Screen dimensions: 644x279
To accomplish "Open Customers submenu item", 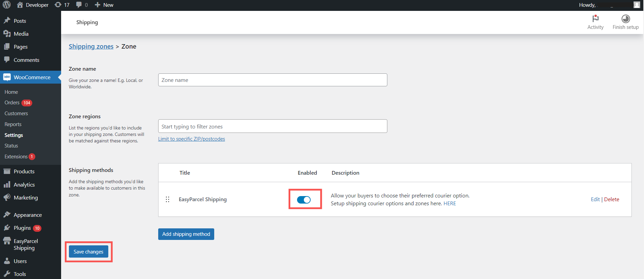I will [x=16, y=114].
